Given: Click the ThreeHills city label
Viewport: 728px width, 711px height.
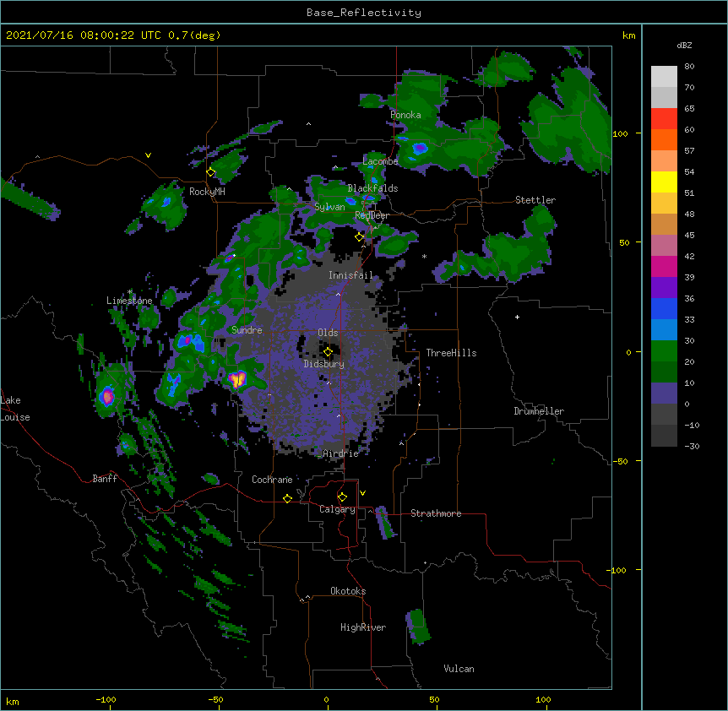Looking at the screenshot, I should point(451,353).
